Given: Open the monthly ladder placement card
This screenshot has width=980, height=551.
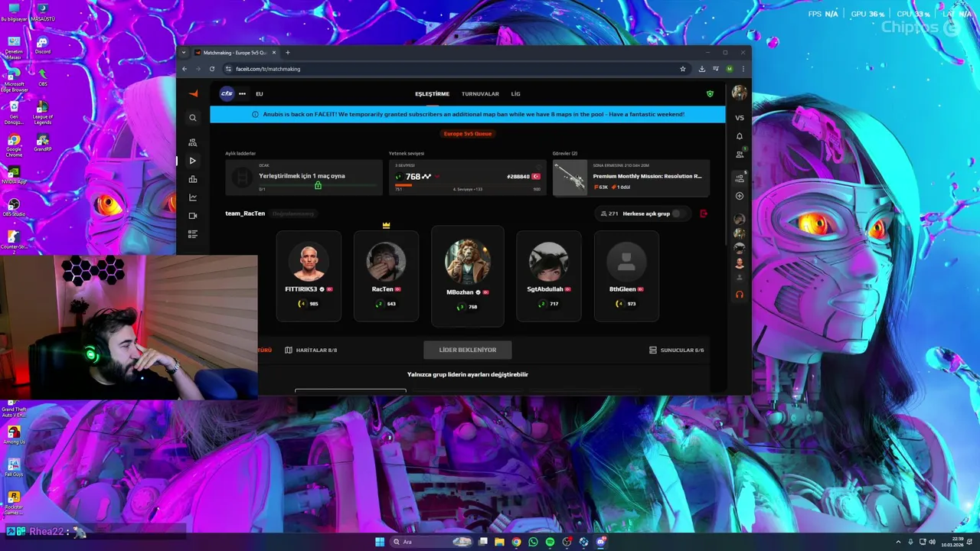Looking at the screenshot, I should 304,178.
